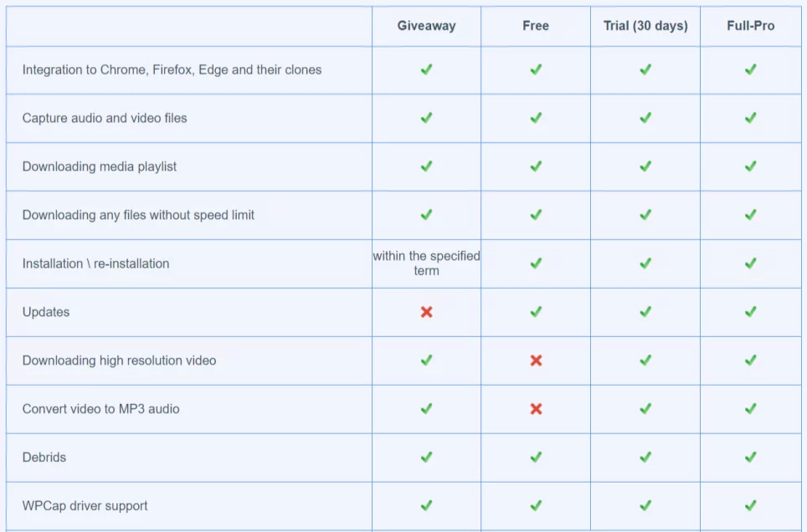Click the 'WPCap driver support' feature label
This screenshot has height=532, width=807.
coord(85,506)
